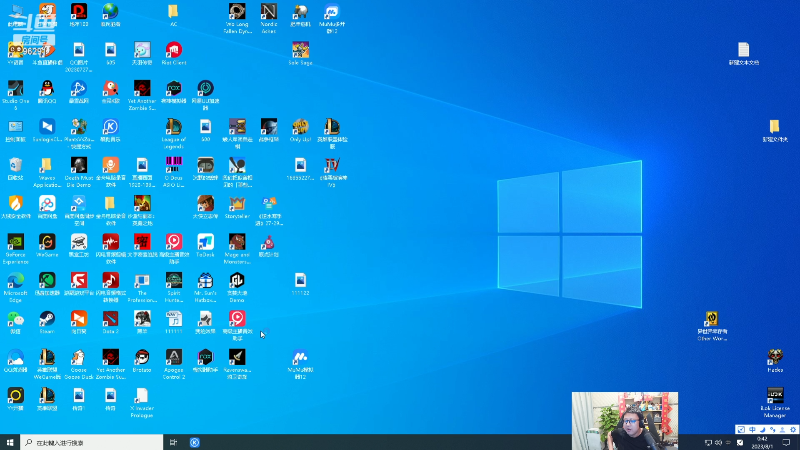Open the GeForce Experience shortcut
This screenshot has height=450, width=800.
point(15,249)
